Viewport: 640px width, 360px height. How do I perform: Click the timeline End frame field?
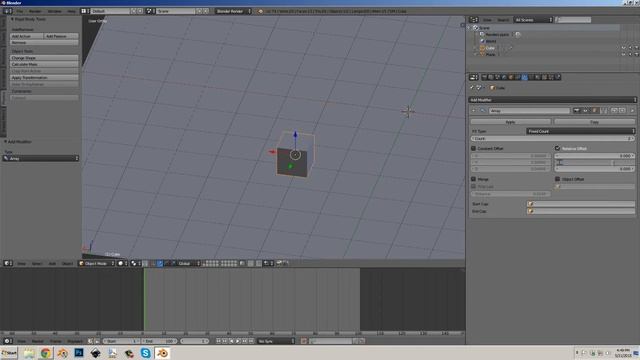pyautogui.click(x=159, y=341)
